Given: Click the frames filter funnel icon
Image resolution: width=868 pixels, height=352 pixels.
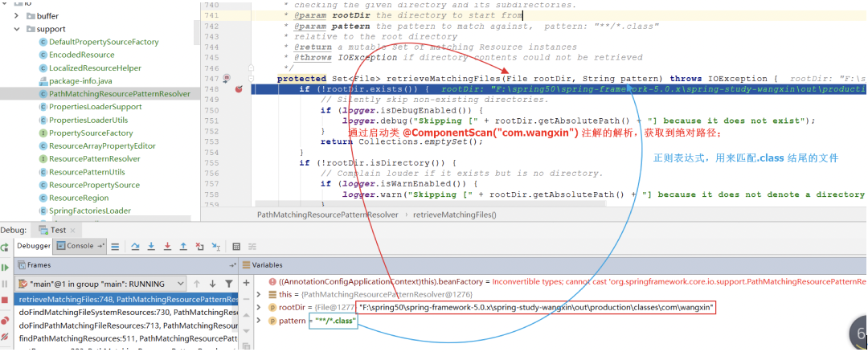Looking at the screenshot, I should coord(228,284).
